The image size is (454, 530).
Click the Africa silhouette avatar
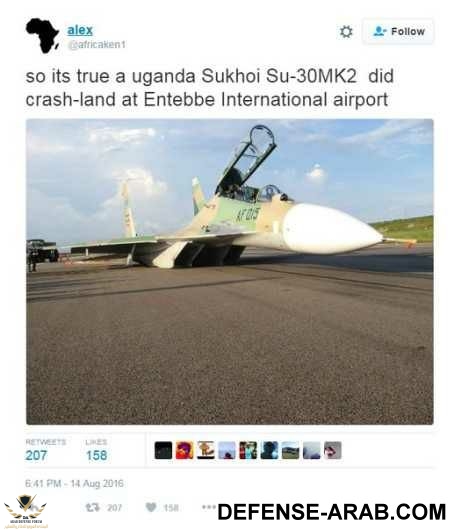(x=42, y=35)
